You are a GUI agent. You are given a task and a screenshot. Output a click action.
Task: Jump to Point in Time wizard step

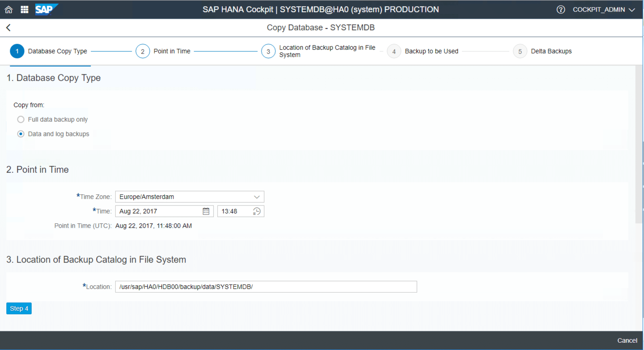click(x=143, y=51)
